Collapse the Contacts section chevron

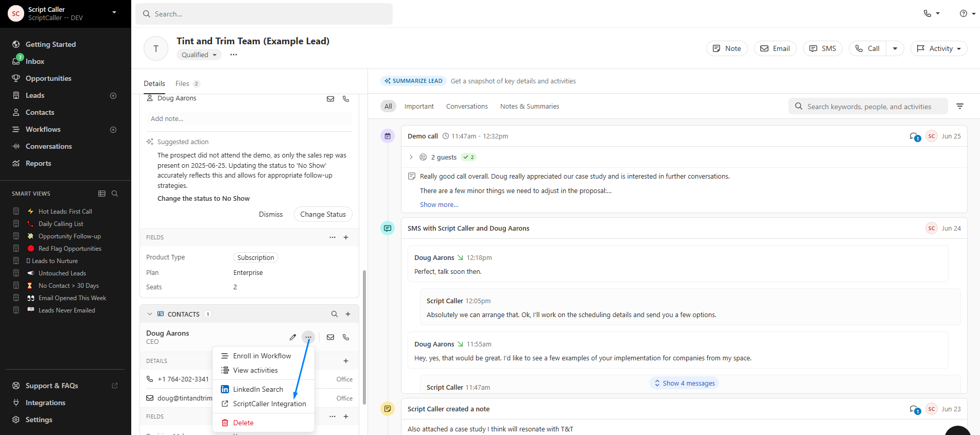(150, 314)
